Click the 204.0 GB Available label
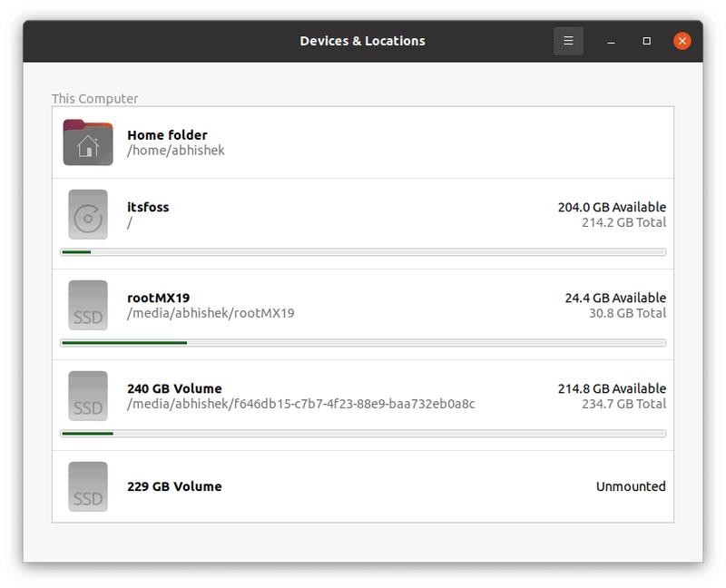 tap(612, 207)
